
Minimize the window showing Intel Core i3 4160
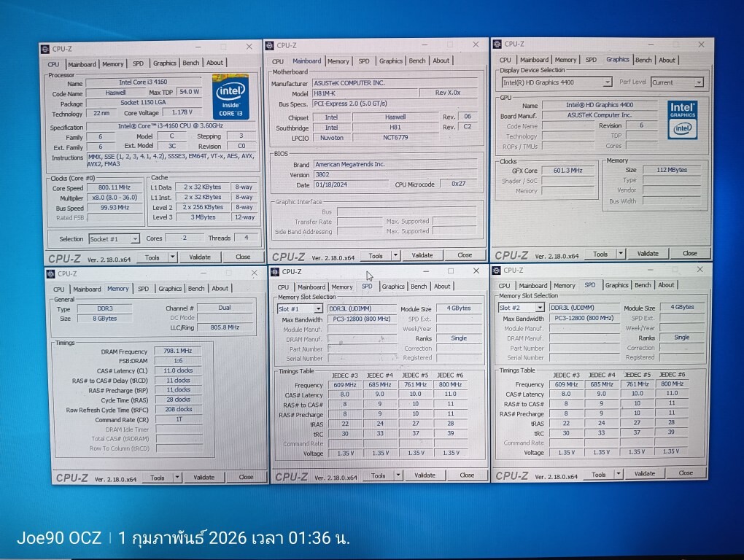[x=199, y=47]
